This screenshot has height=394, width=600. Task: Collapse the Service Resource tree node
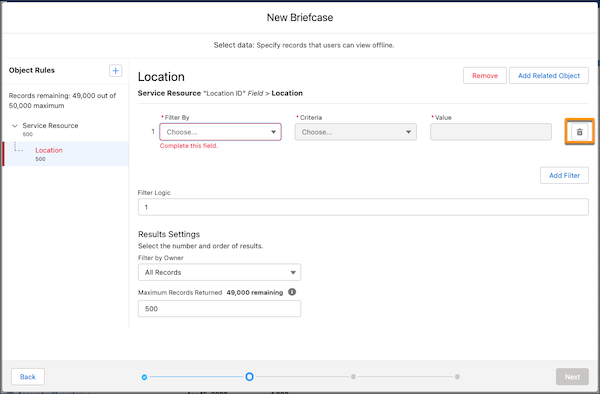(15, 125)
